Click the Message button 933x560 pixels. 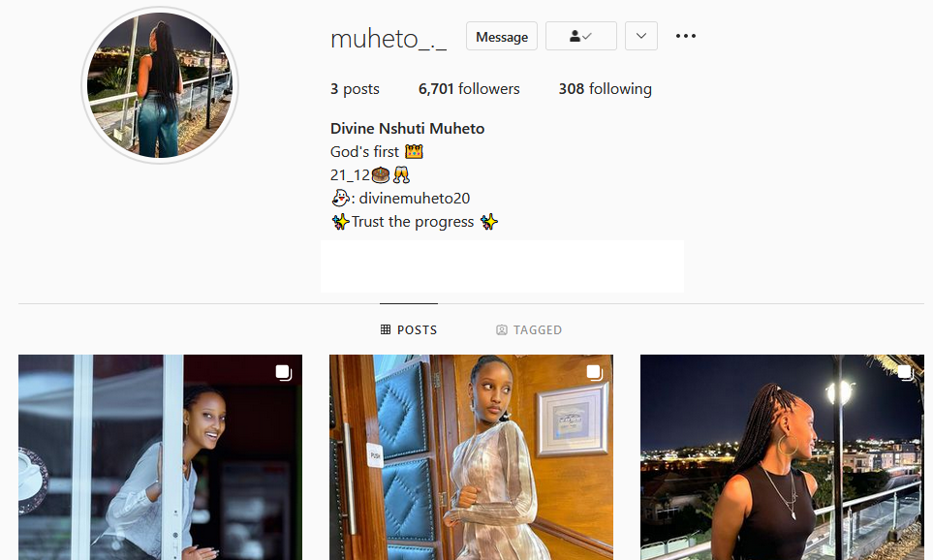pos(502,36)
